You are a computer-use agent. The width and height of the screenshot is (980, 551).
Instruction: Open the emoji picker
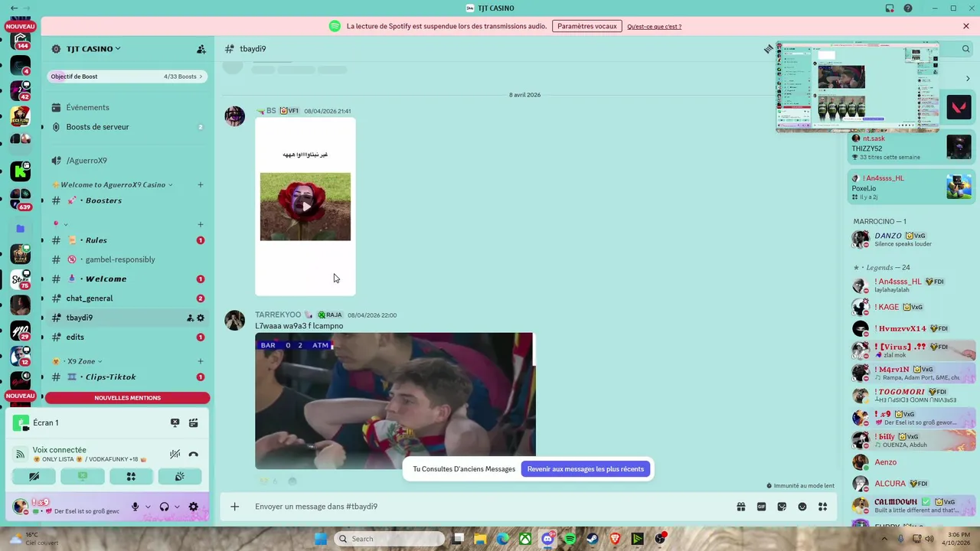click(x=802, y=507)
